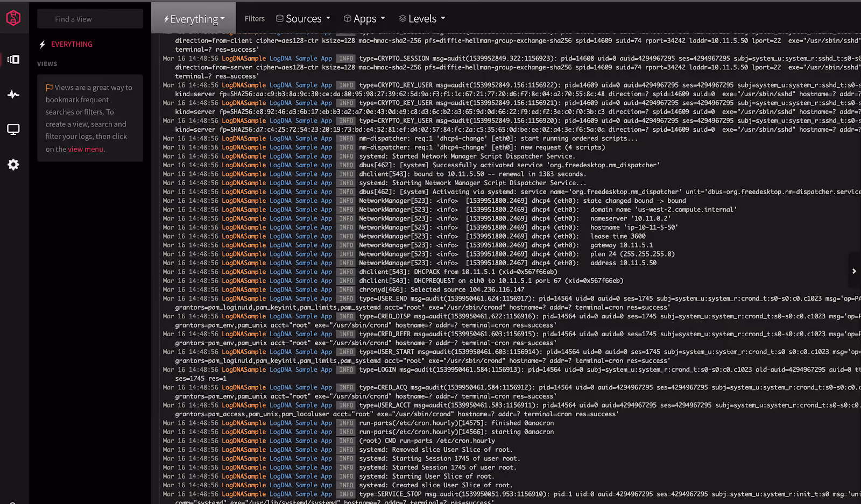
Task: Click the Apps cube icon
Action: [x=348, y=18]
